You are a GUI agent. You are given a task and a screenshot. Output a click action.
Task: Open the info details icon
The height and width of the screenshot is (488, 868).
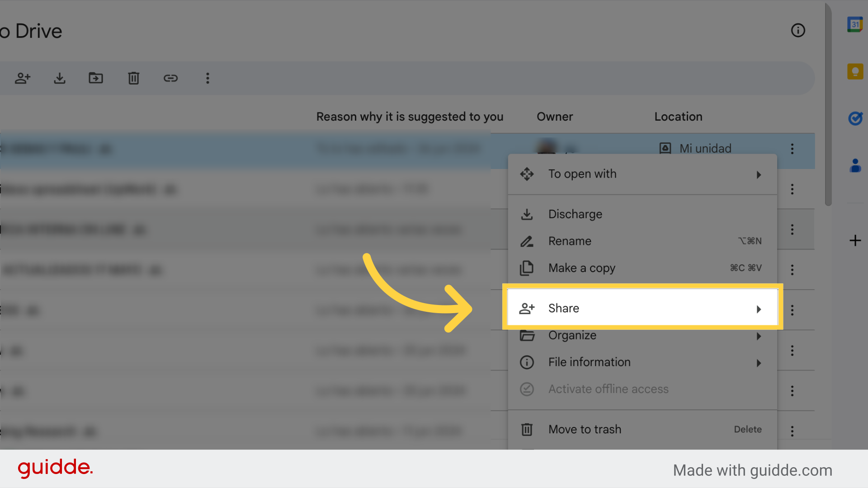click(x=798, y=30)
